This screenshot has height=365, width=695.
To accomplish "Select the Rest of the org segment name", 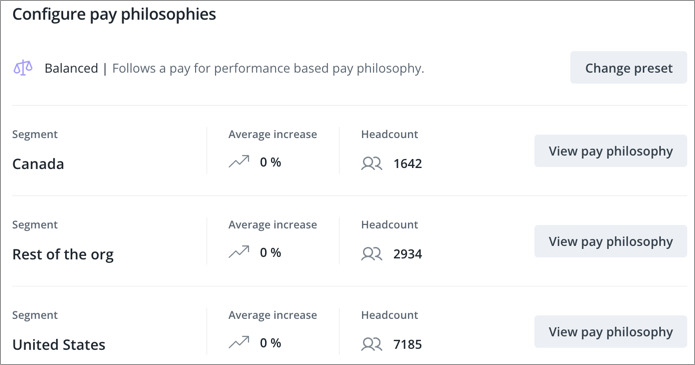I will 63,255.
